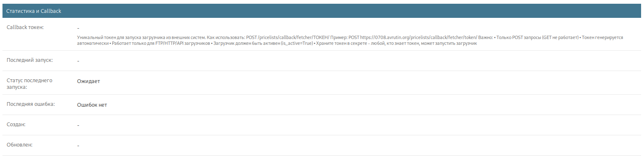Viewport: 644px width, 159px height.
Task: Select the "Последний запуск:" label
Action: (x=30, y=60)
